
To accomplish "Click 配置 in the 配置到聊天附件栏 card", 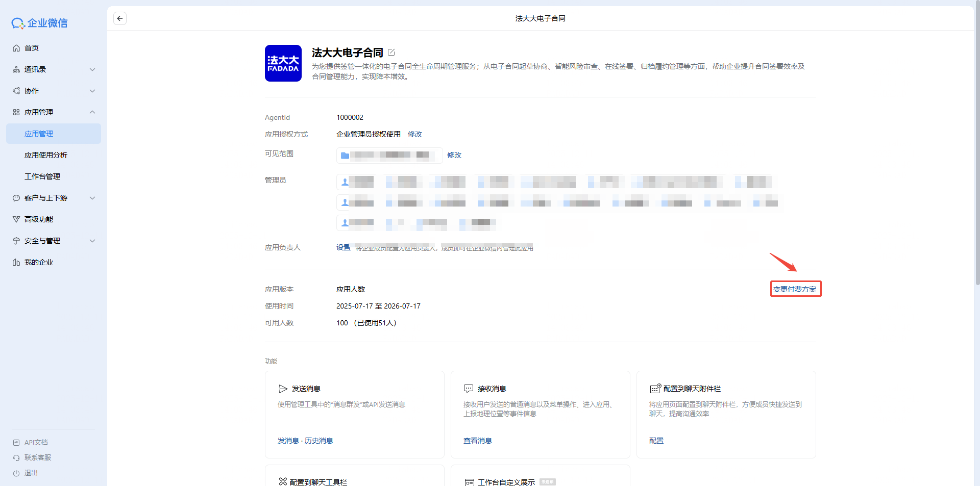I will coord(656,441).
